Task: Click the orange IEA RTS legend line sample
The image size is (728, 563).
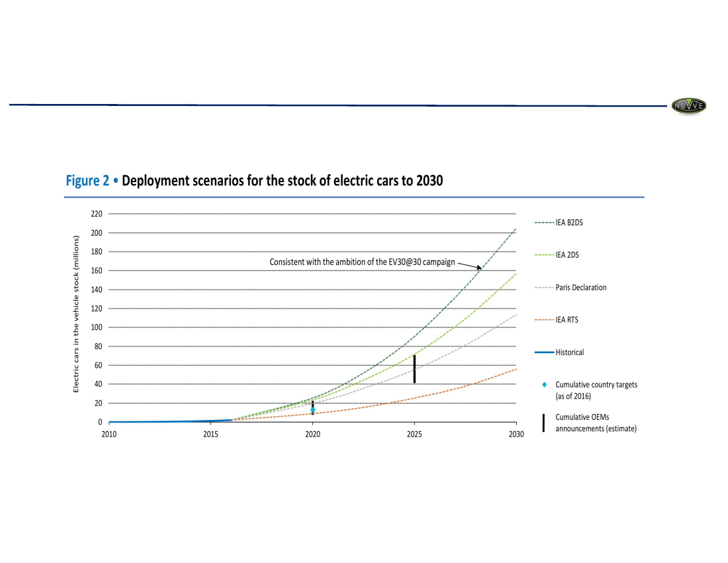Action: pyautogui.click(x=544, y=320)
